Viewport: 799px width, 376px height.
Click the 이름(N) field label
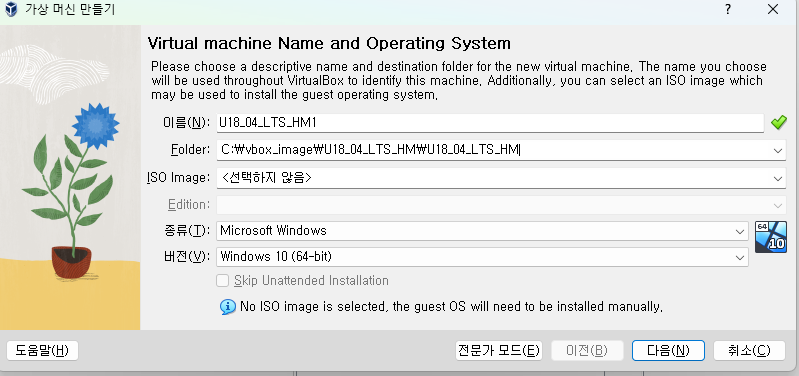[187, 123]
